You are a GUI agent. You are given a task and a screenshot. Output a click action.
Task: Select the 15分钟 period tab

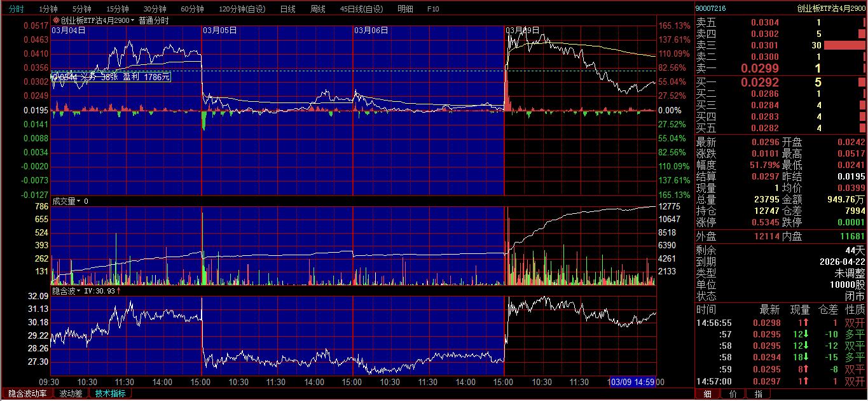(x=117, y=9)
